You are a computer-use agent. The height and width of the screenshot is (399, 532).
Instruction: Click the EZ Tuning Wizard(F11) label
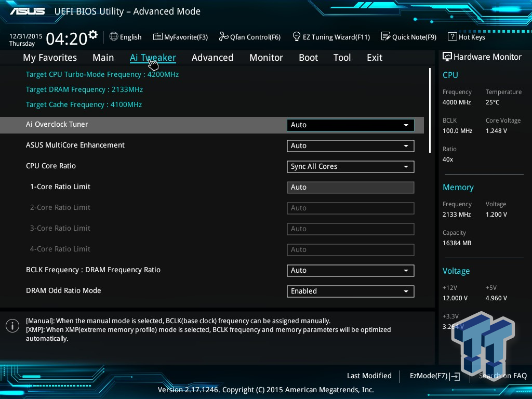pyautogui.click(x=336, y=37)
